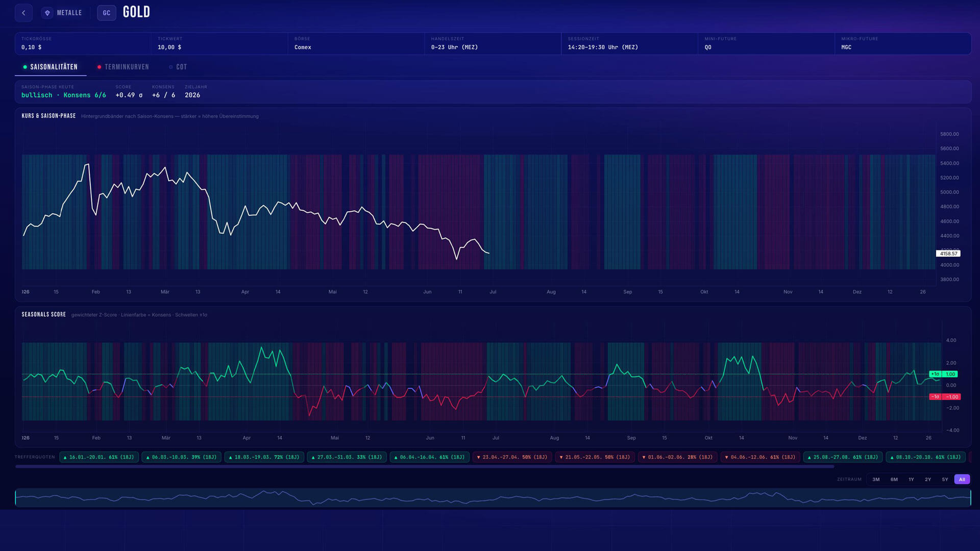980x551 pixels.
Task: Open the COT tab
Action: coord(178,67)
